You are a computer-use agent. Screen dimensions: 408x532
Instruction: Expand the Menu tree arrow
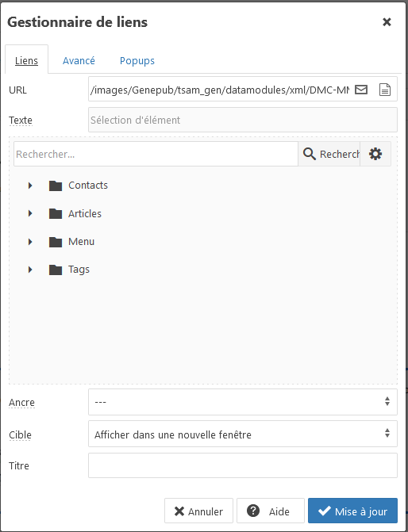click(30, 242)
